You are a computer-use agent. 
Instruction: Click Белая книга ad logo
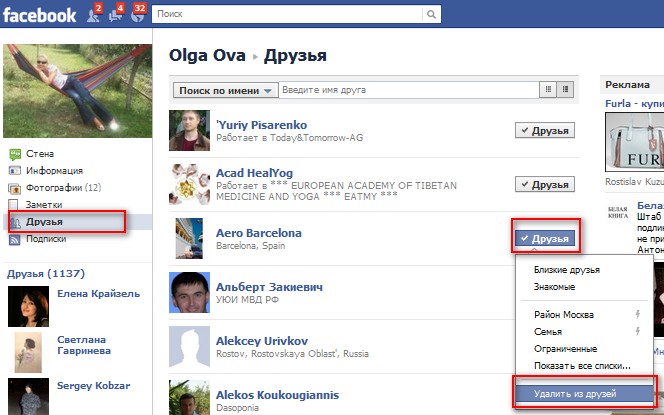pyautogui.click(x=618, y=213)
